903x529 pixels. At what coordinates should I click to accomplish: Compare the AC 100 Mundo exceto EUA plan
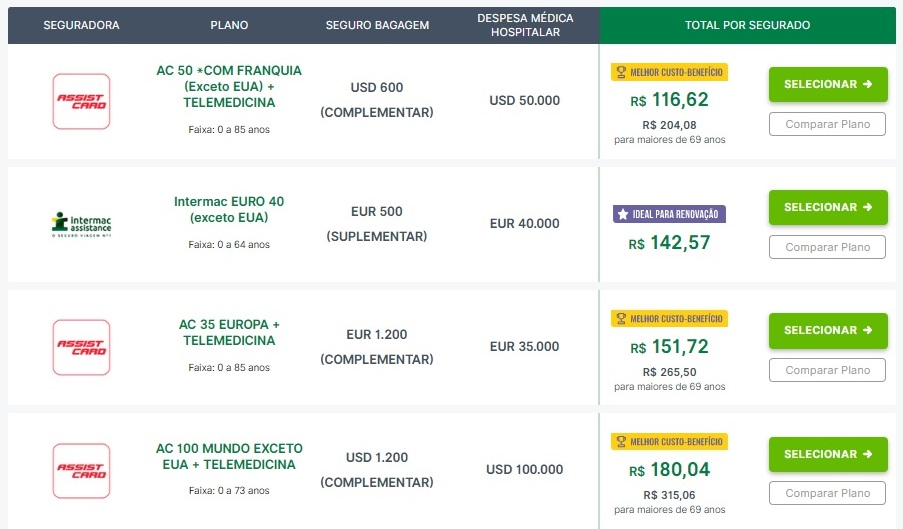[x=827, y=493]
